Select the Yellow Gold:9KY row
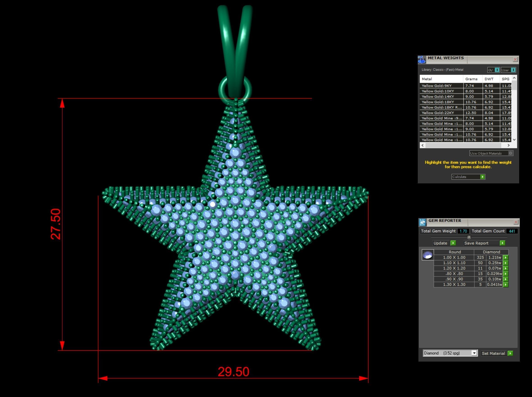The image size is (532, 397). pos(466,85)
